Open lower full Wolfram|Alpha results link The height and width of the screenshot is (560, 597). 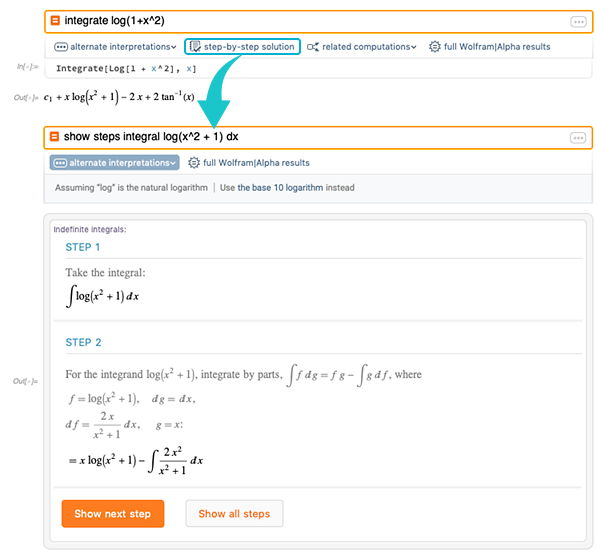256,163
